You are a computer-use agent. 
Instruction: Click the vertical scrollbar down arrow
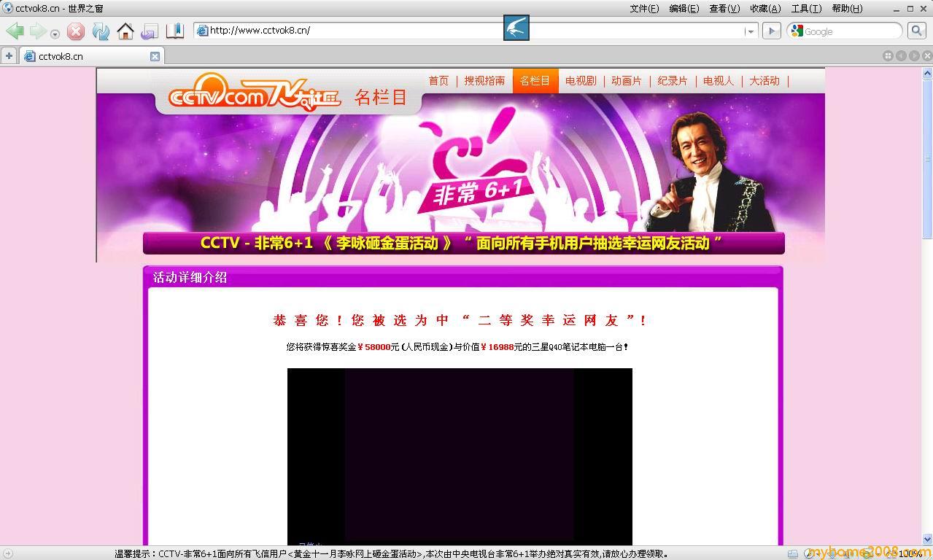tap(927, 539)
